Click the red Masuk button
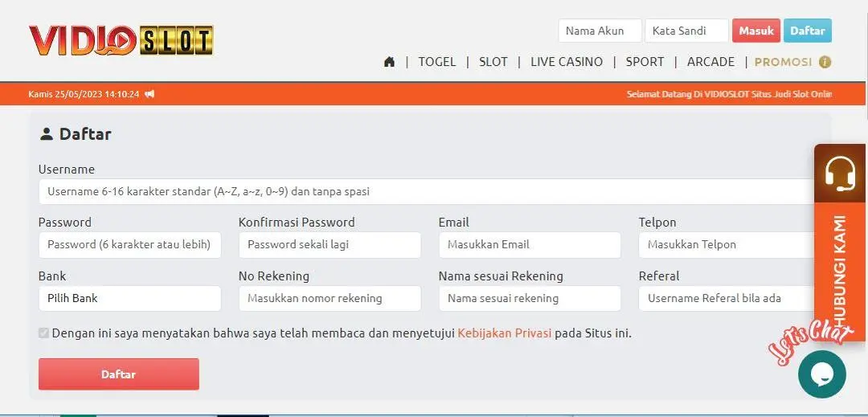This screenshot has width=868, height=417. 756,31
